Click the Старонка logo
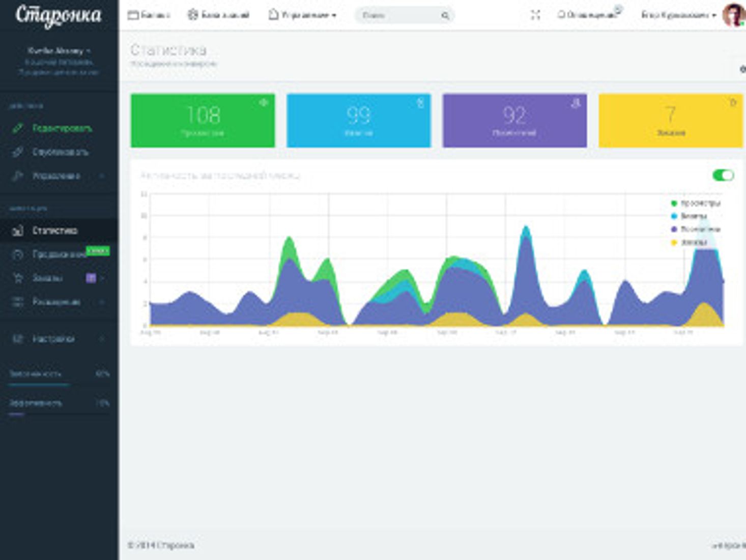746x560 pixels. click(59, 15)
